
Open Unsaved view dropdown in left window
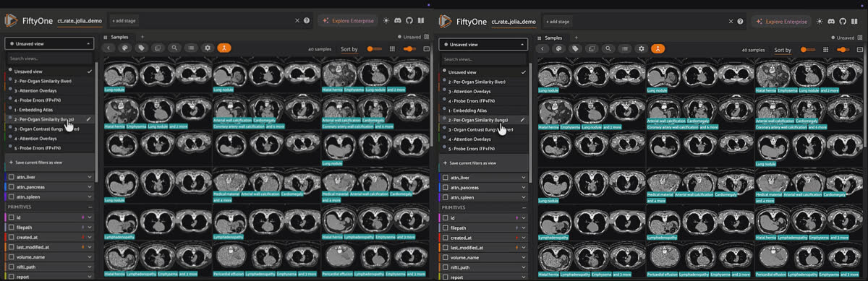point(50,43)
